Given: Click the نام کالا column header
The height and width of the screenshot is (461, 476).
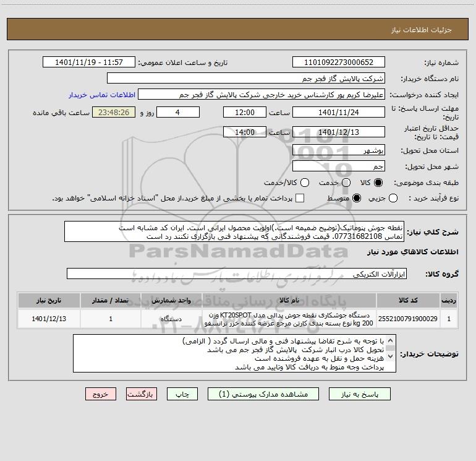Looking at the screenshot, I should click(289, 300).
